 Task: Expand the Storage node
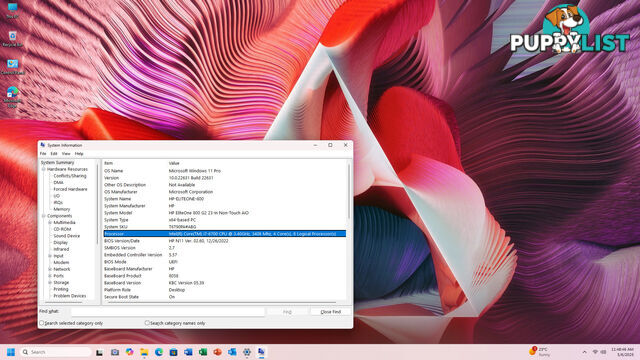pos(50,282)
